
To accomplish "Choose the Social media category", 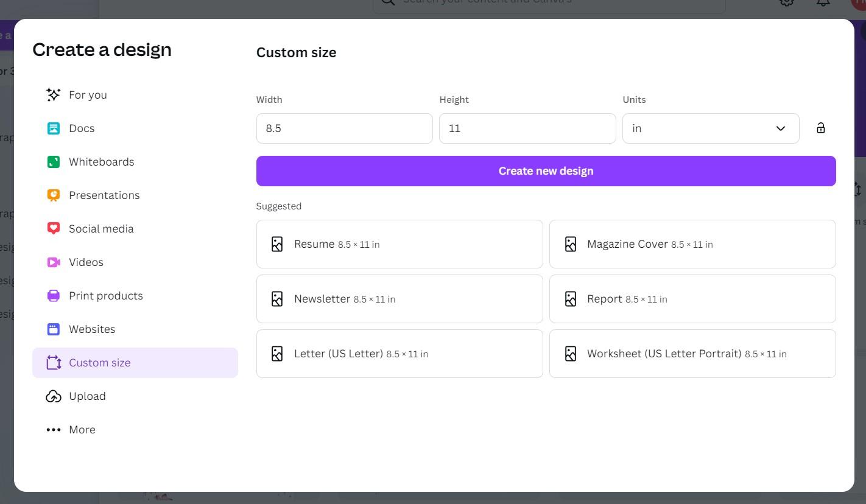I will pos(135,229).
